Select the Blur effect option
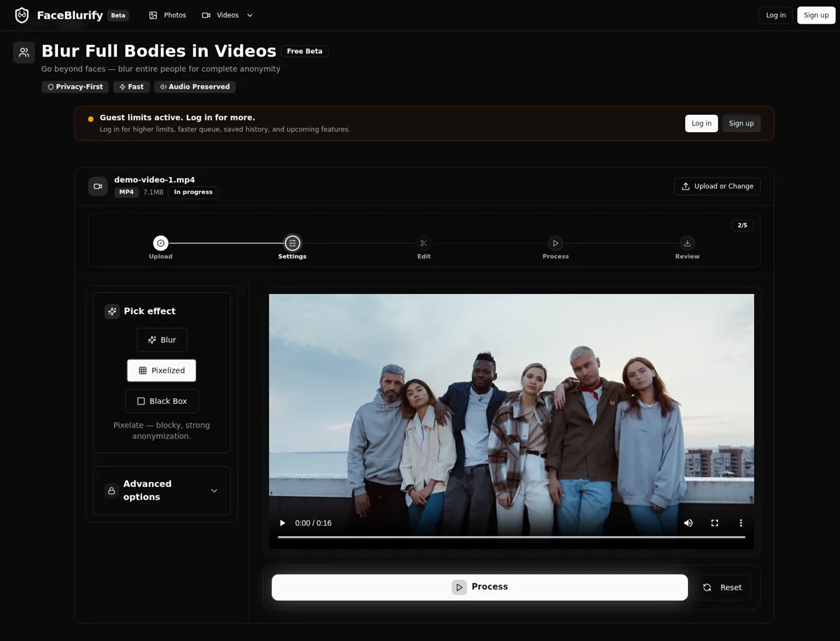 162,340
